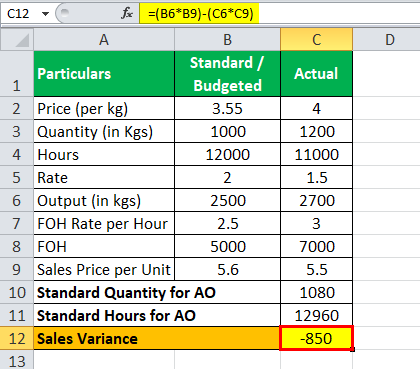Viewport: 420px width, 369px height.
Task: Select row 5 header
Action: (x=17, y=177)
